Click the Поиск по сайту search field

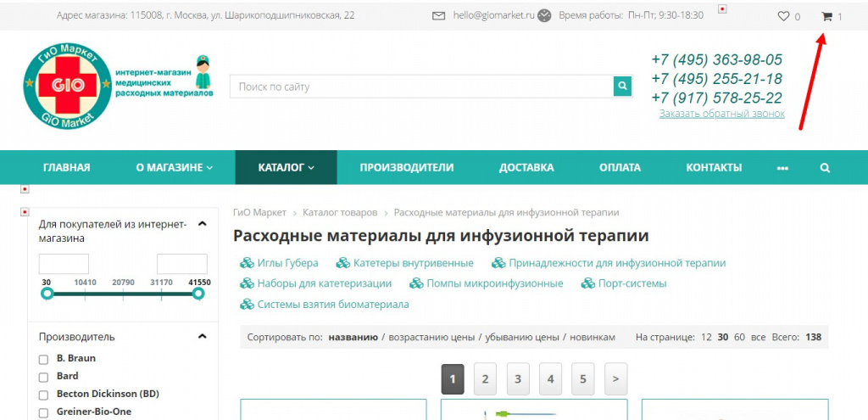(421, 87)
